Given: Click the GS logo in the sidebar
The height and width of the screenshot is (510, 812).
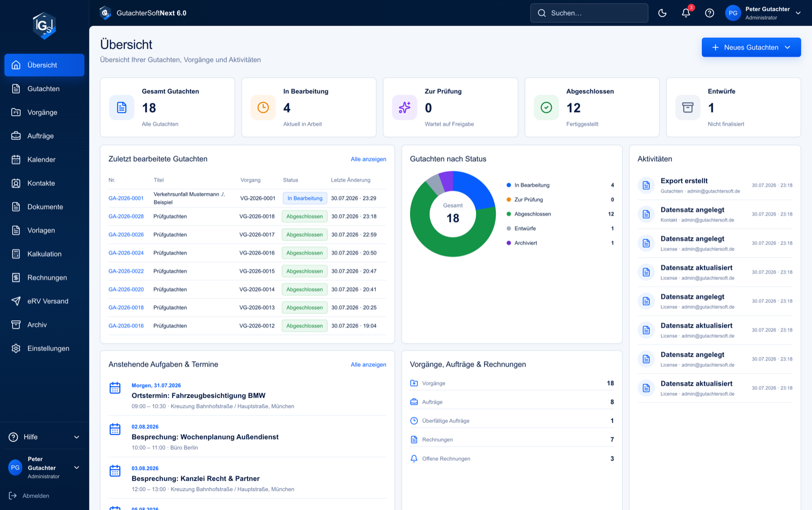Looking at the screenshot, I should click(x=44, y=26).
